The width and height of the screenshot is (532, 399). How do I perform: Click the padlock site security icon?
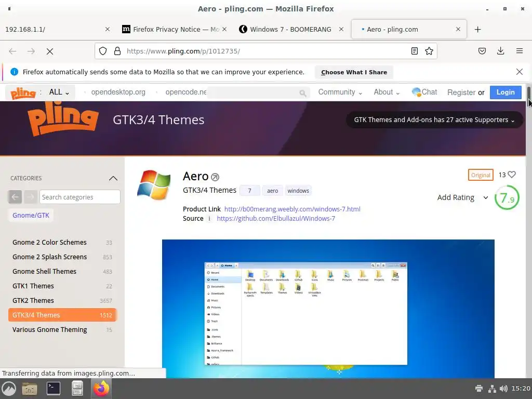coord(117,51)
